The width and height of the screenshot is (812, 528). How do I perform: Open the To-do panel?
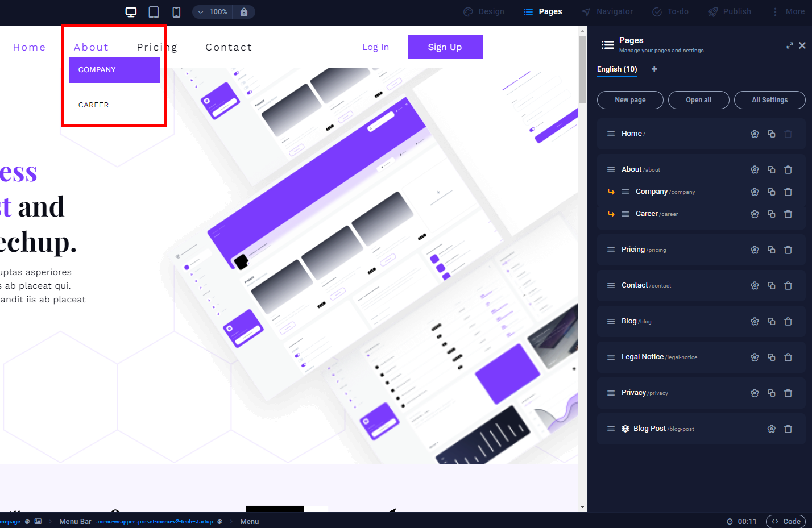(x=670, y=11)
